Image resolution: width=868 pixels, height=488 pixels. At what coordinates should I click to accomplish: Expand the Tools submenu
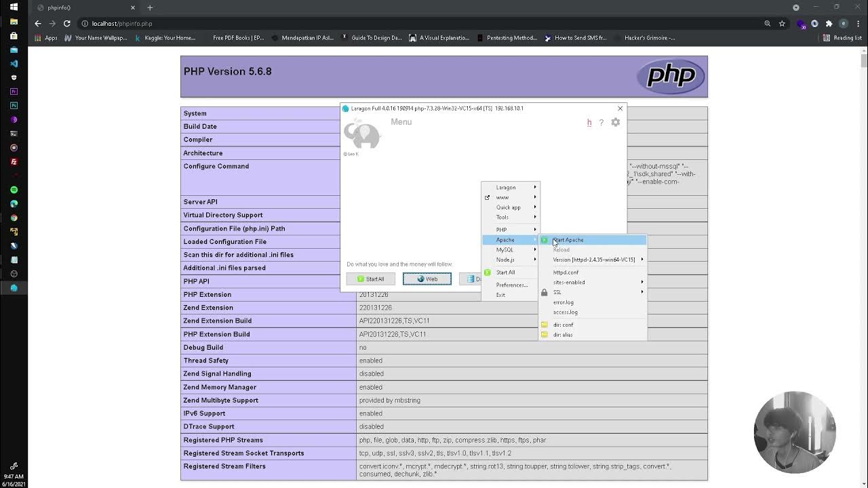point(510,218)
